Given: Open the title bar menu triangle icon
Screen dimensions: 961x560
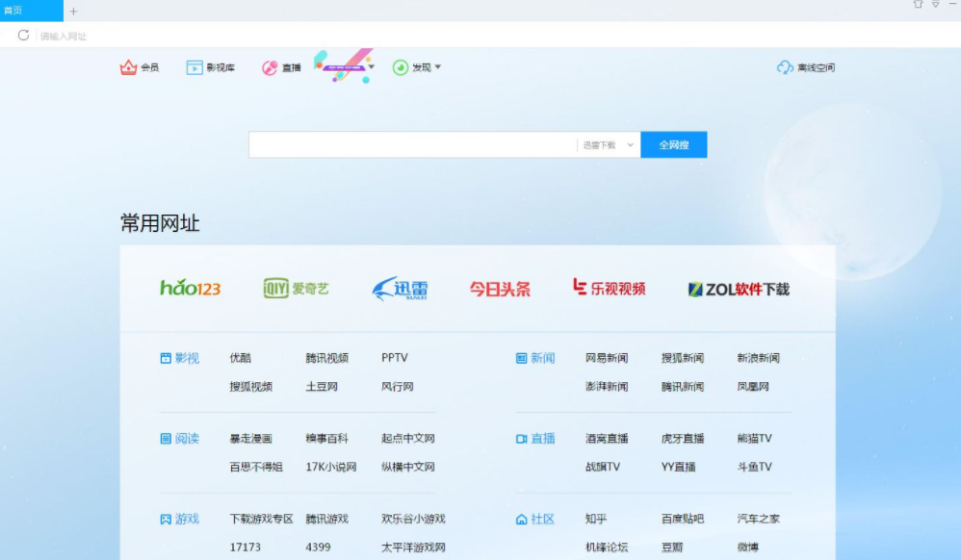Looking at the screenshot, I should [x=936, y=4].
